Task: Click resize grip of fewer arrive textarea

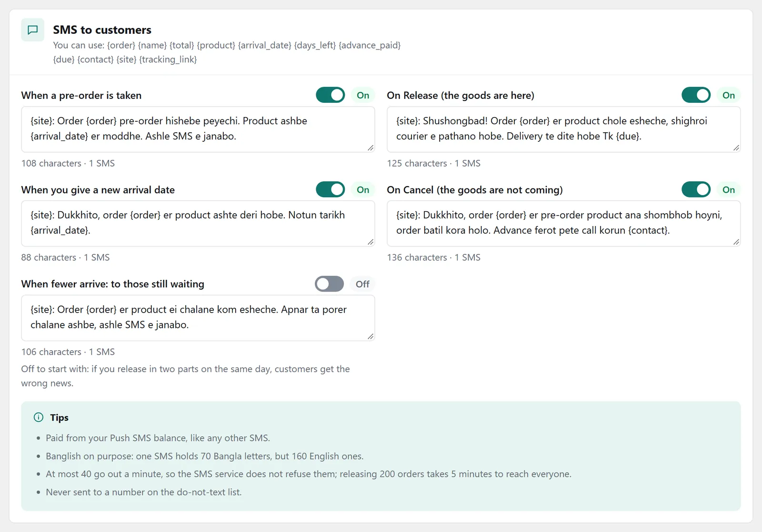Action: pyautogui.click(x=371, y=336)
